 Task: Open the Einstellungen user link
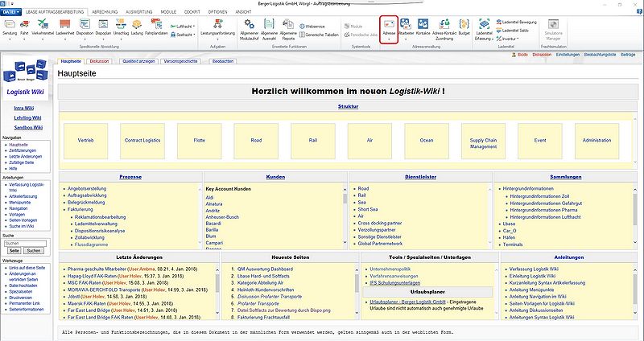(568, 55)
